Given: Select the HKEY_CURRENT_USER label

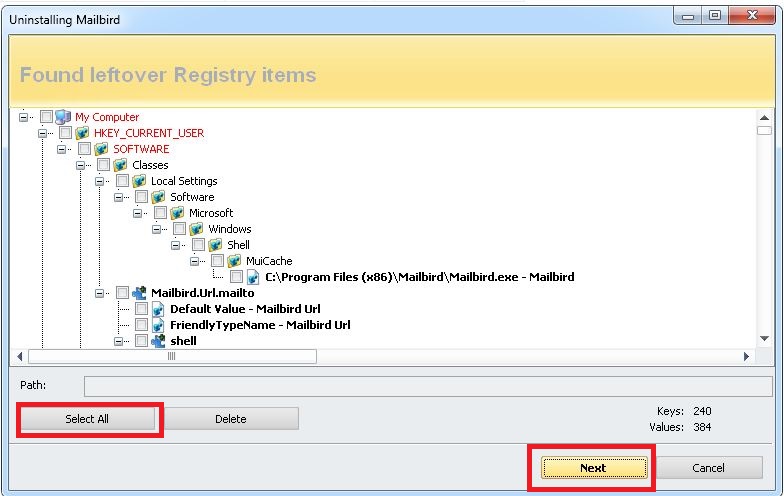Looking at the screenshot, I should pyautogui.click(x=149, y=133).
